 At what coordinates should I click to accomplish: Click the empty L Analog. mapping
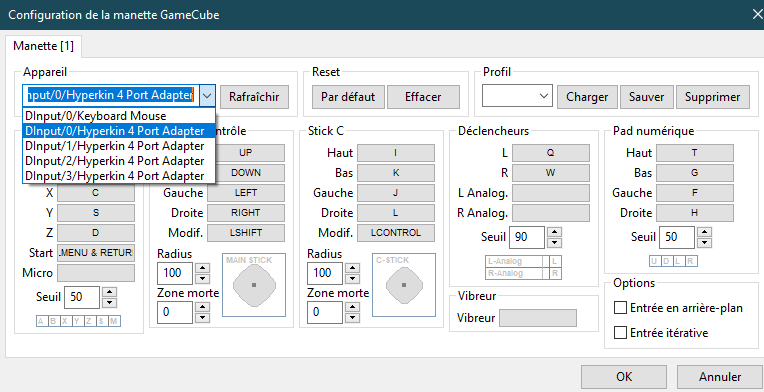(551, 193)
